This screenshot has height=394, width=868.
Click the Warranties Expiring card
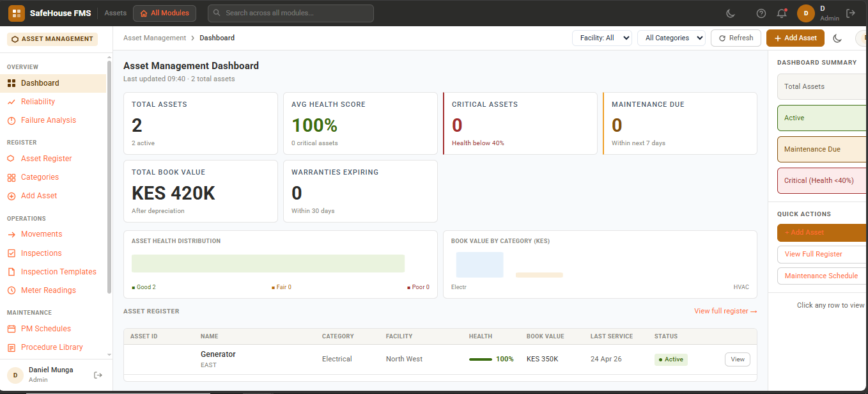click(x=360, y=191)
